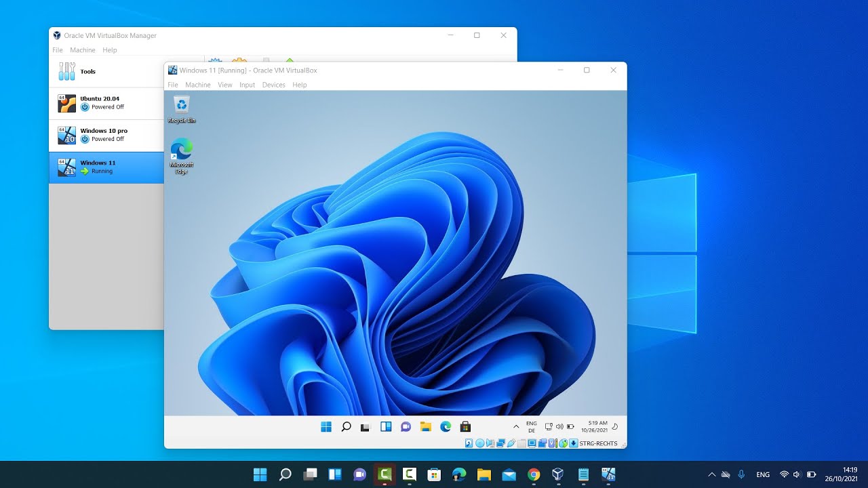This screenshot has height=488, width=868.
Task: Open the Start menu inside the Windows 11 VM
Action: tap(326, 426)
